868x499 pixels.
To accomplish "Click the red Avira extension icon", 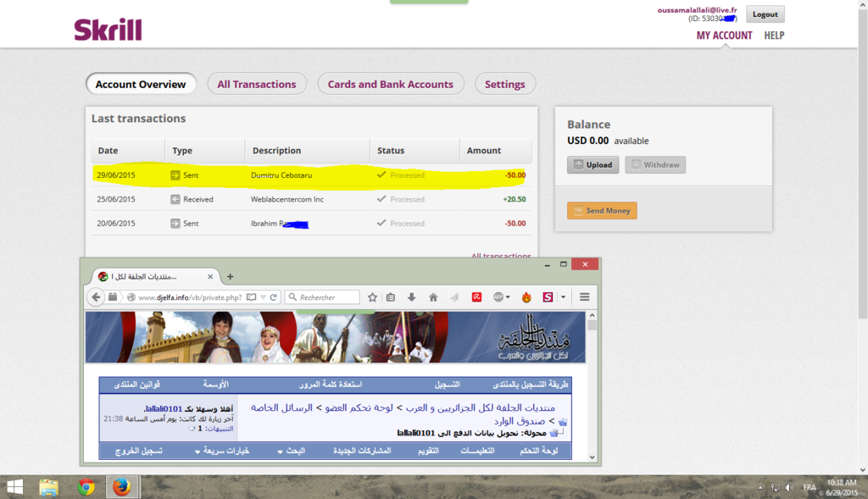I will tap(476, 297).
